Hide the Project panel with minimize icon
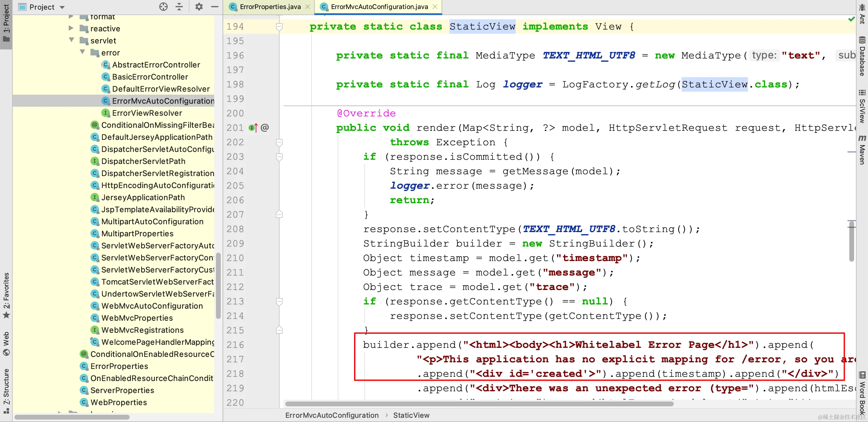 pyautogui.click(x=215, y=7)
